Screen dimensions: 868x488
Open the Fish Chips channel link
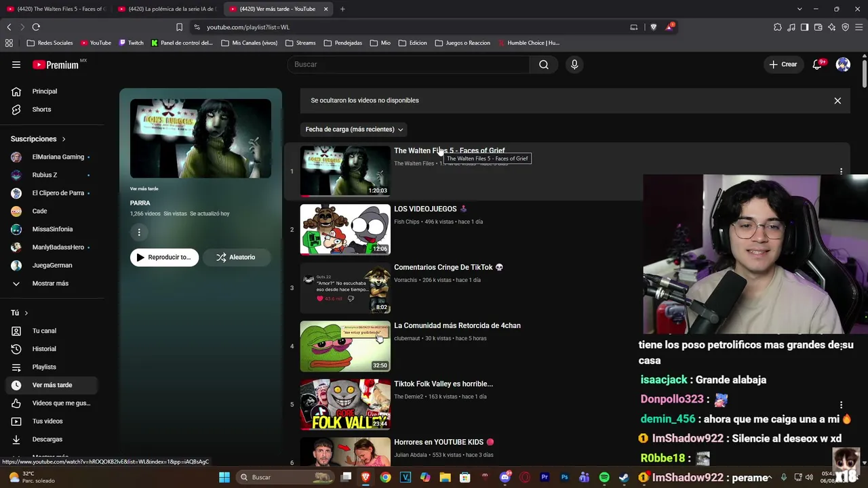point(407,222)
